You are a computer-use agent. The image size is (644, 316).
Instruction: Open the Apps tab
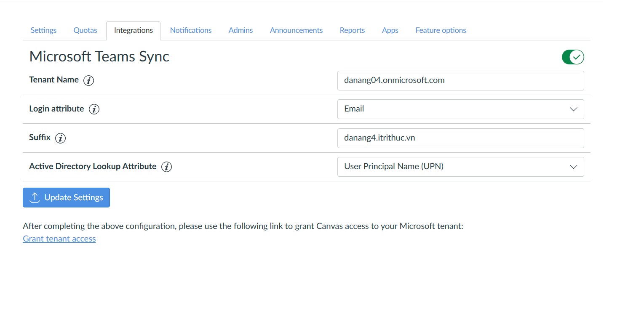(x=390, y=30)
